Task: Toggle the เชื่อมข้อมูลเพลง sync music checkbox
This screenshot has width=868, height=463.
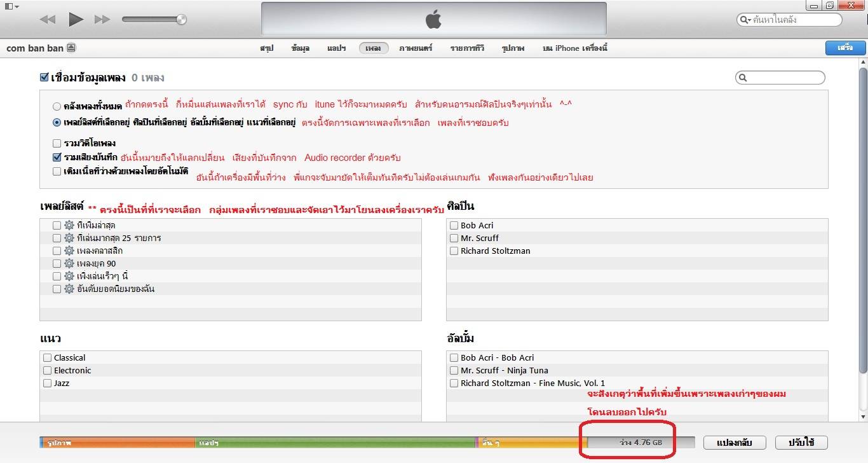Action: 44,78
